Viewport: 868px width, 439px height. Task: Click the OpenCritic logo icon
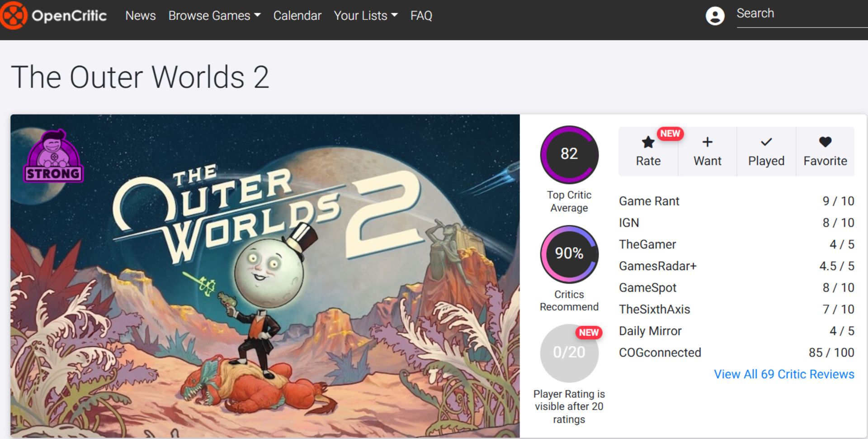coord(14,15)
